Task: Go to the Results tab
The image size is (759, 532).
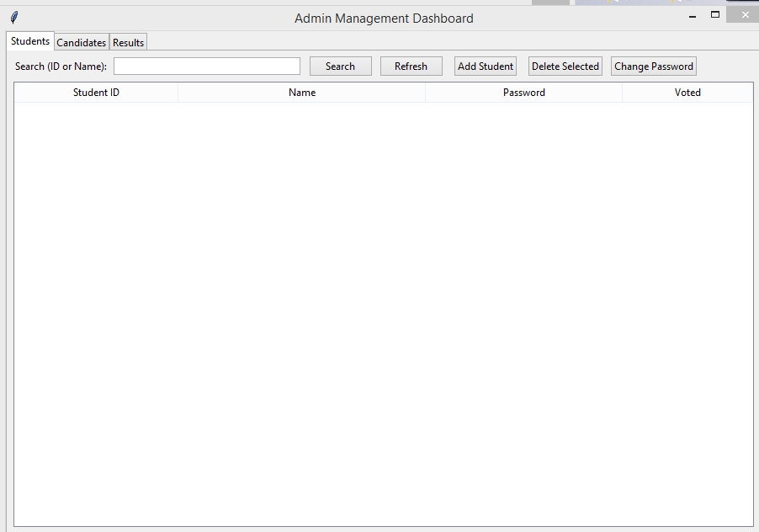Action: point(128,43)
